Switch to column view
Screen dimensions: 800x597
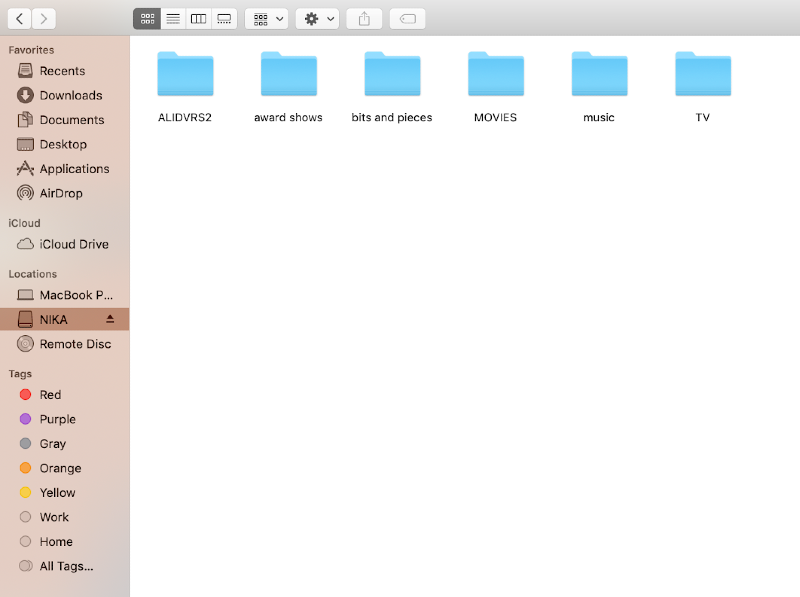click(198, 19)
